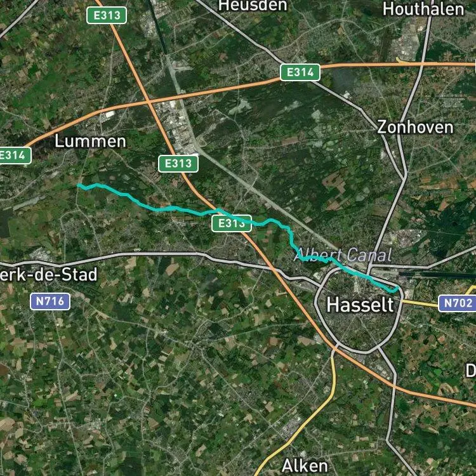
Task: Click the Heusden label at the top
Action: 253,6
